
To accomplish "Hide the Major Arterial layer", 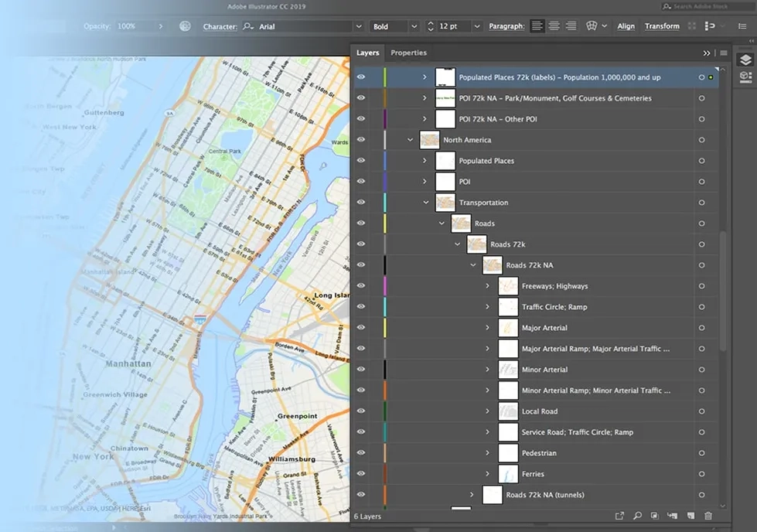I will (x=361, y=327).
